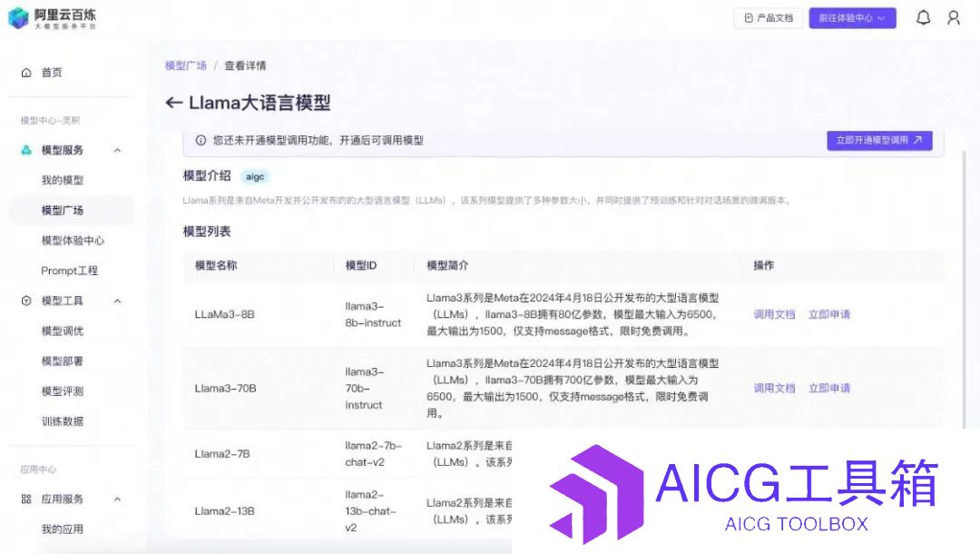Click the 模型ID column header
Screen dimensions: 980x554
(x=361, y=265)
